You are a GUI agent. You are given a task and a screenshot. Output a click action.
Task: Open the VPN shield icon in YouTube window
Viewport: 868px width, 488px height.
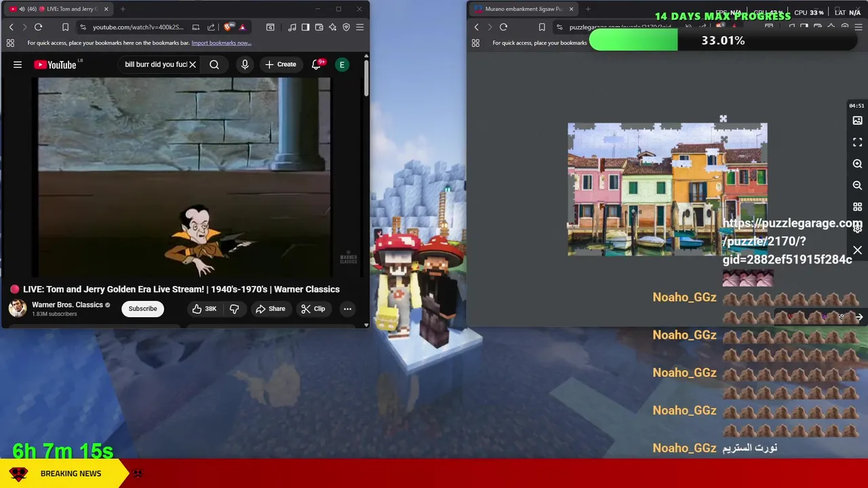(x=346, y=27)
